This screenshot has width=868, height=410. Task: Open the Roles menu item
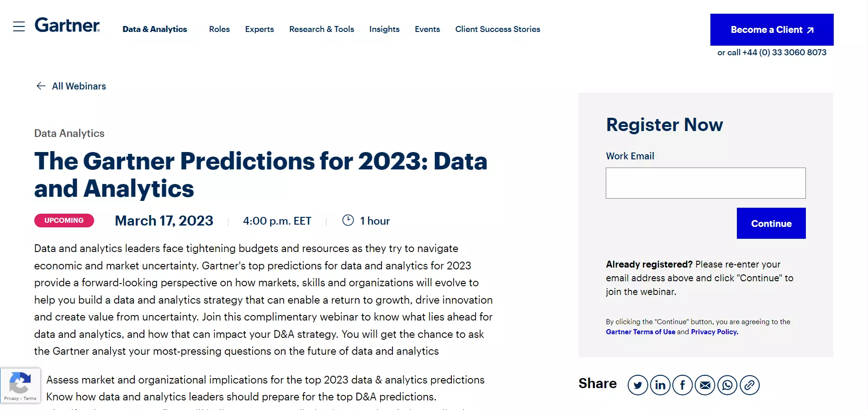(x=219, y=29)
